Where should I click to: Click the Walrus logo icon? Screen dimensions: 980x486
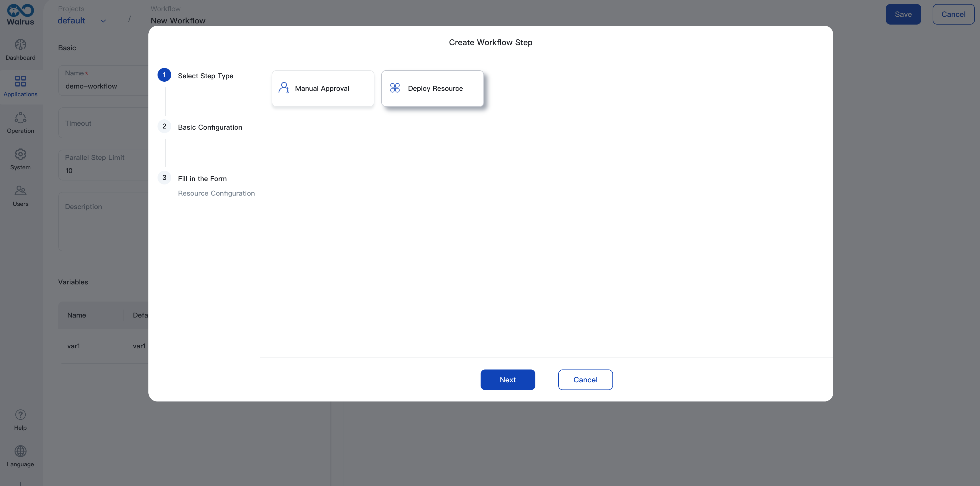click(21, 15)
